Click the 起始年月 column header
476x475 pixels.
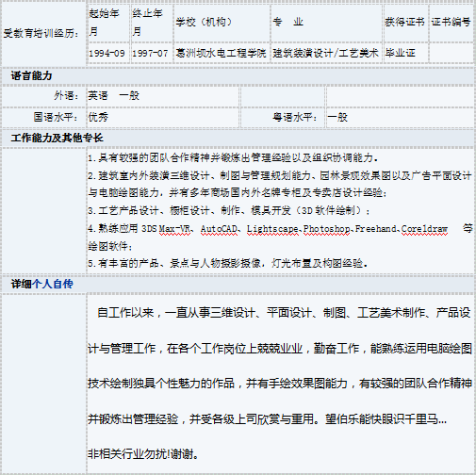pyautogui.click(x=104, y=22)
